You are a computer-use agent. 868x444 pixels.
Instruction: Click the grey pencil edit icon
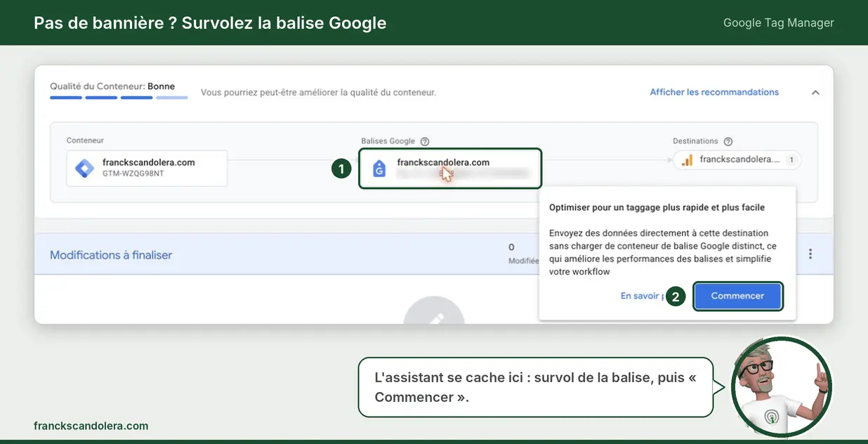[434, 312]
